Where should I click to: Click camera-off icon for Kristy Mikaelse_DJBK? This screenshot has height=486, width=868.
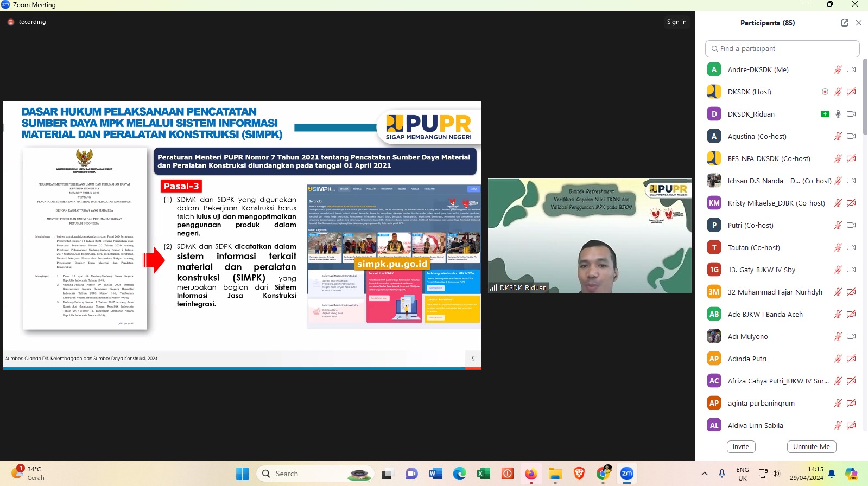click(x=851, y=203)
